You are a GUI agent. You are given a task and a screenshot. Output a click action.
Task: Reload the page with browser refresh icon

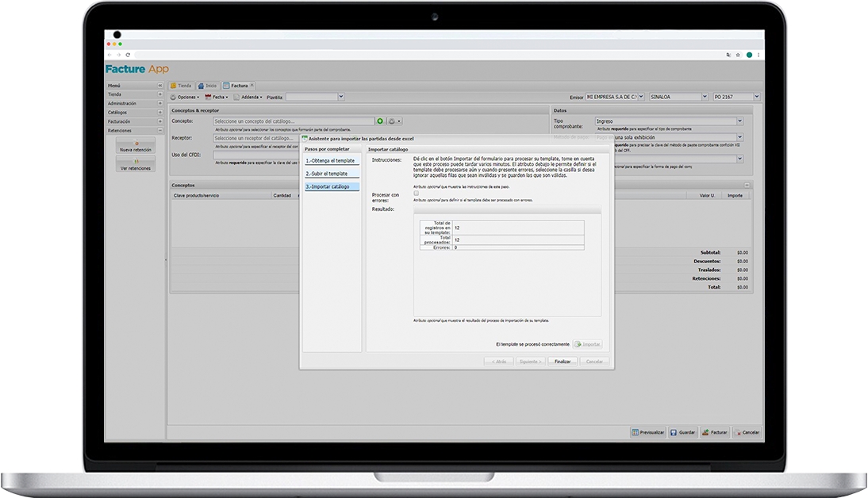tap(129, 55)
